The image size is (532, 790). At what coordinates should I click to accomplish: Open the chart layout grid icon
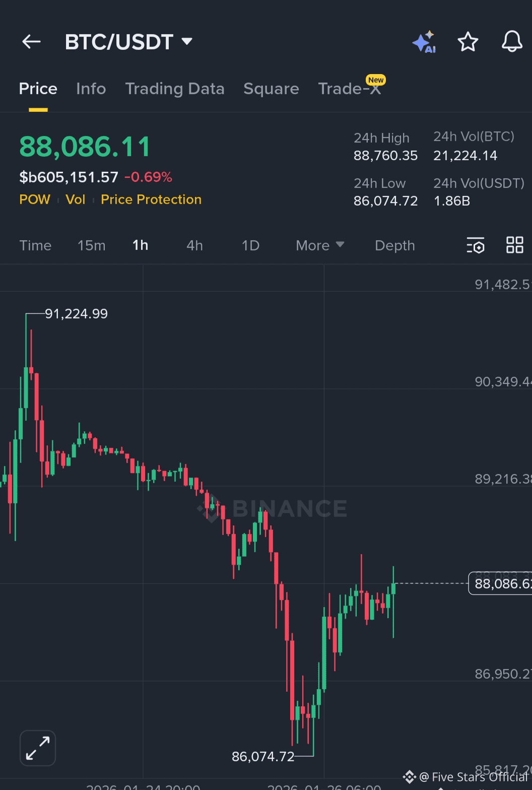coord(514,245)
